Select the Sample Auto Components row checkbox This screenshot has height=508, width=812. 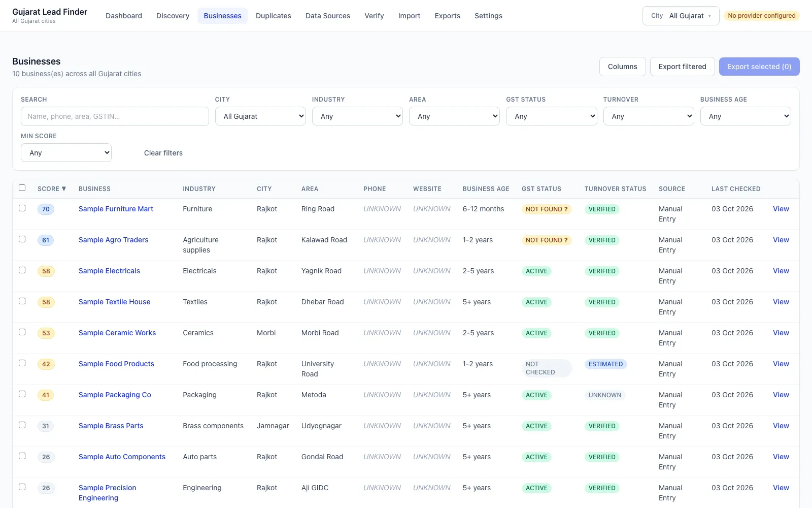pyautogui.click(x=22, y=456)
